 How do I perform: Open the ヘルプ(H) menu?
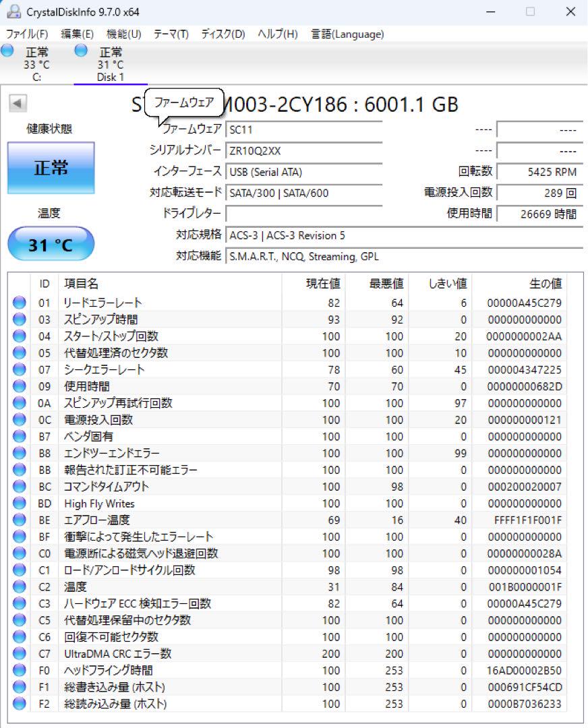click(x=278, y=34)
